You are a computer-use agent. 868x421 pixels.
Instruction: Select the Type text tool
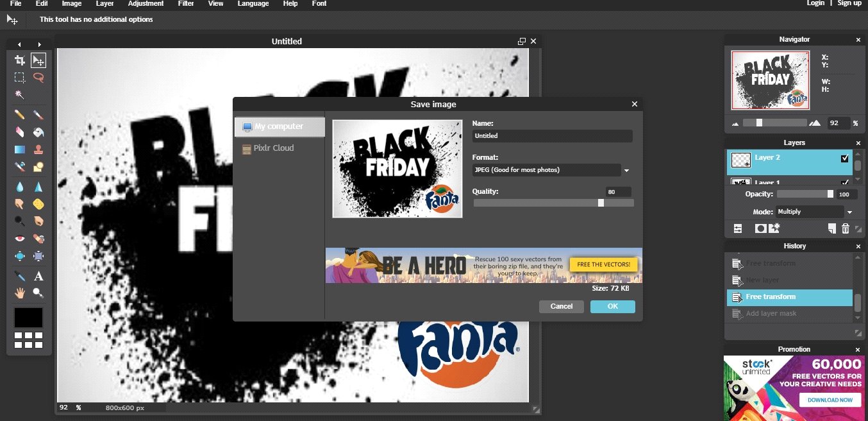(38, 276)
